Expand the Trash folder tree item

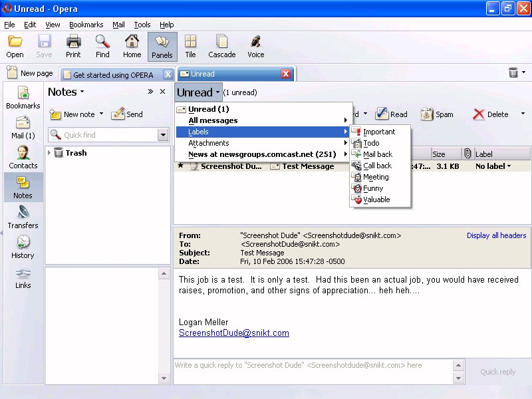pyautogui.click(x=49, y=153)
